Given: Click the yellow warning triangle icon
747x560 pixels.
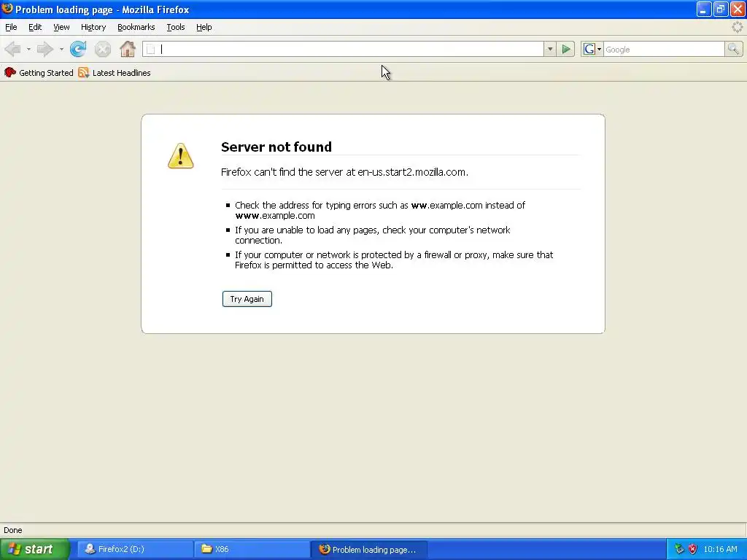Looking at the screenshot, I should click(x=181, y=156).
